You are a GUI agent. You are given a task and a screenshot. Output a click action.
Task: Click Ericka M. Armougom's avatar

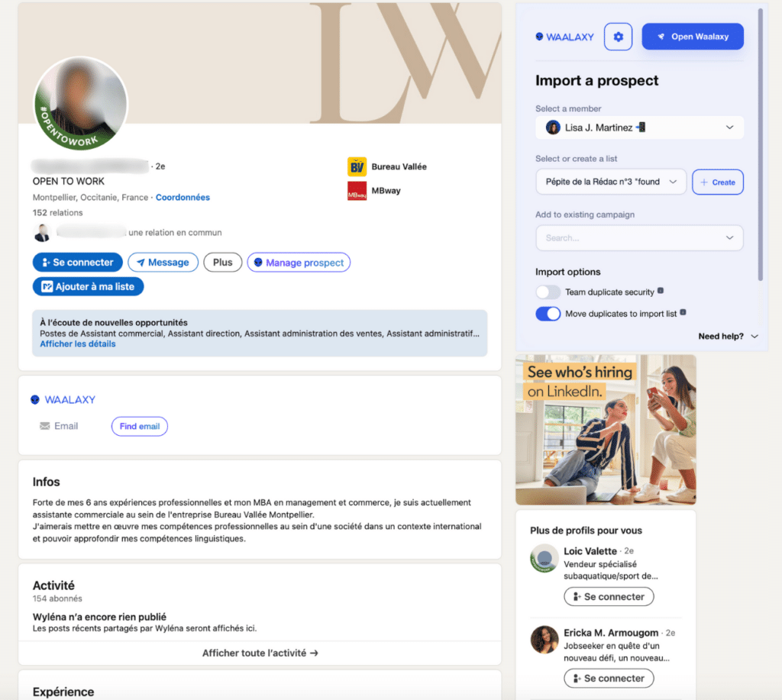[x=544, y=640]
